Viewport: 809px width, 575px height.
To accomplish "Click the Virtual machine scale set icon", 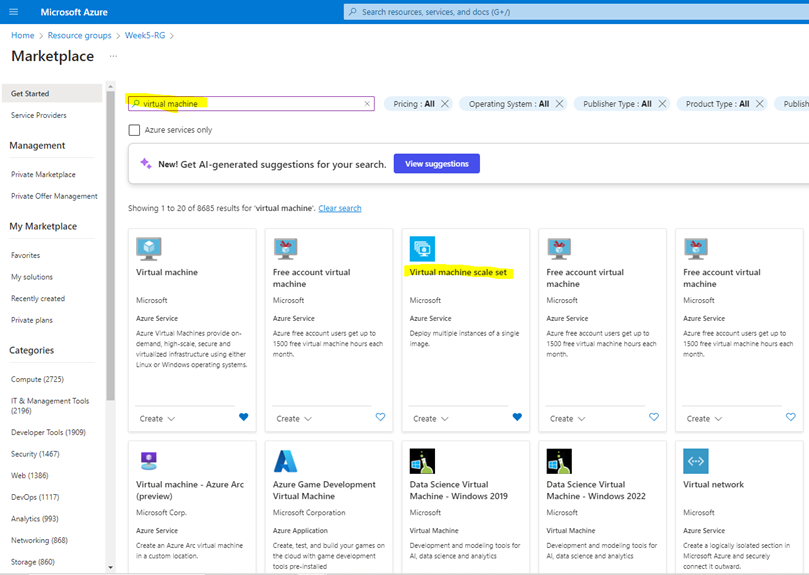I will coord(422,249).
